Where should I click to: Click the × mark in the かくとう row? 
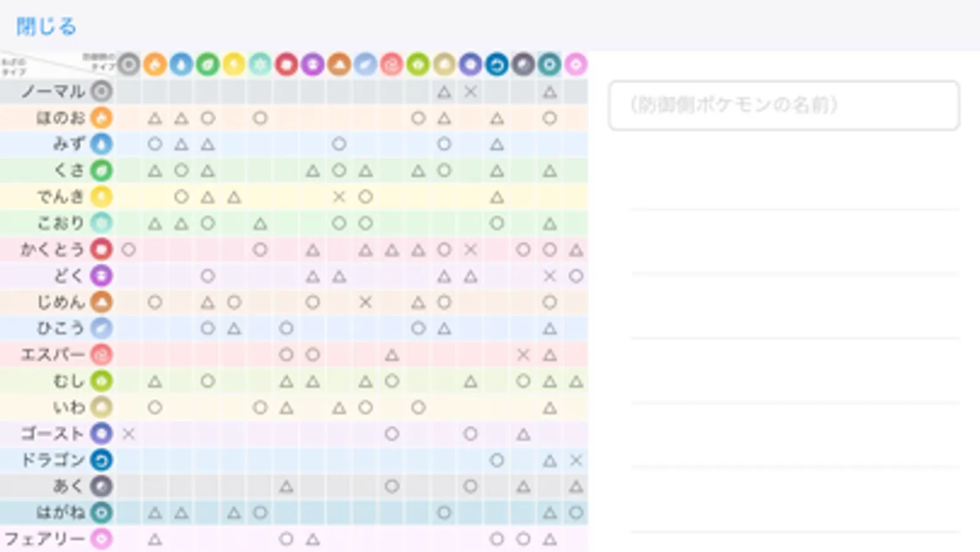coord(471,250)
